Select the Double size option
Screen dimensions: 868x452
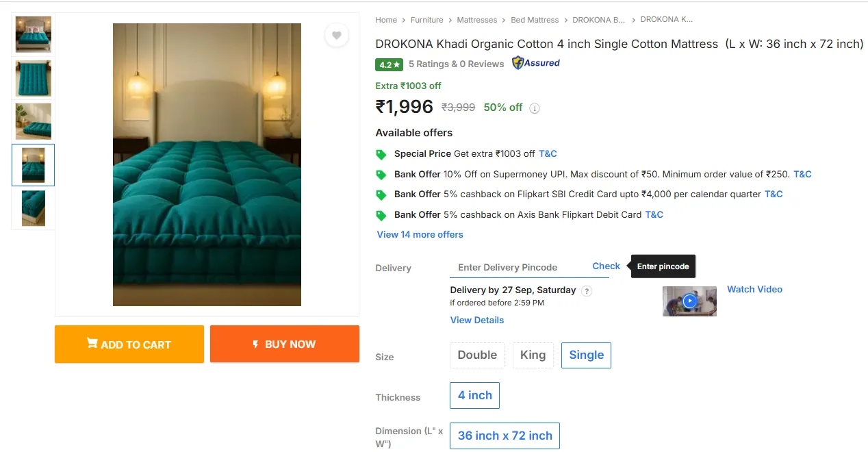click(x=477, y=355)
